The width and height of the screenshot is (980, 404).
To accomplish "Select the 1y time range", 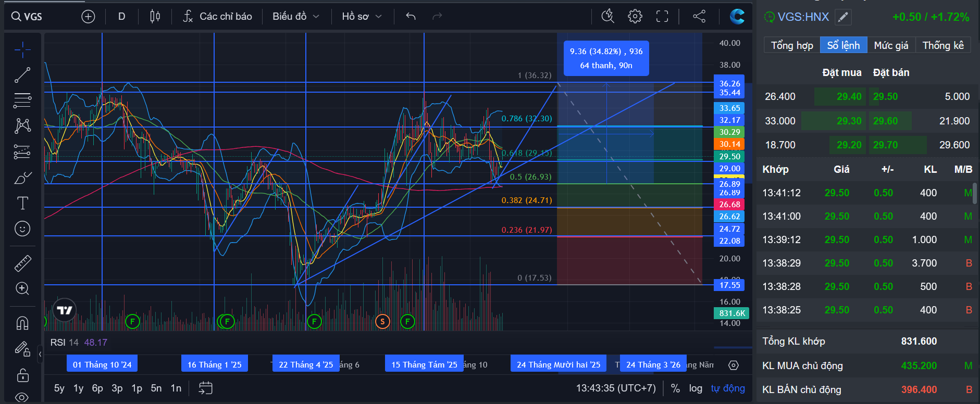I will [79, 388].
